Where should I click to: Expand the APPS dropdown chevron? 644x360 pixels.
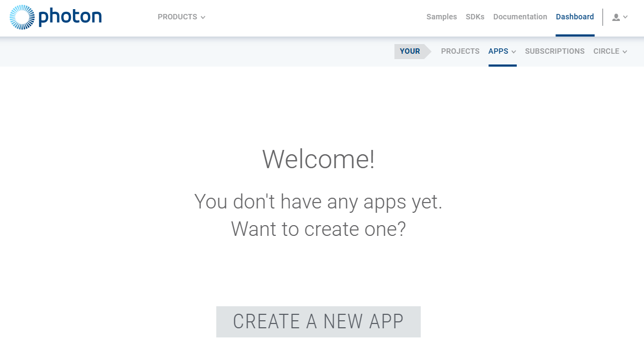514,52
